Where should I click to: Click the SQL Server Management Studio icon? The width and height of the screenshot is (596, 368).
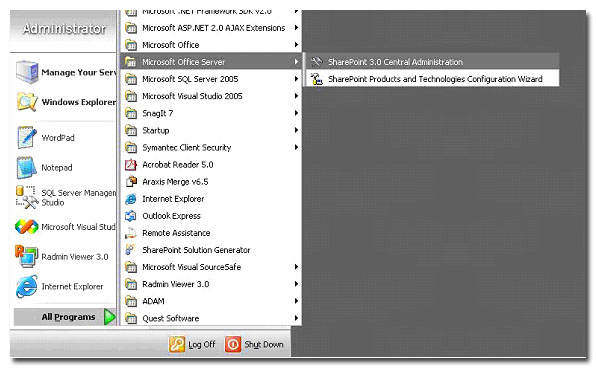27,197
